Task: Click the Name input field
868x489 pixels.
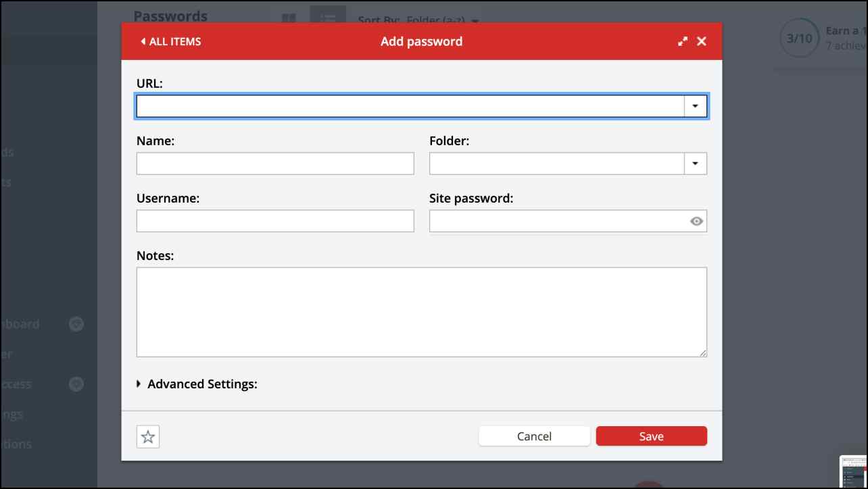Action: 275,163
